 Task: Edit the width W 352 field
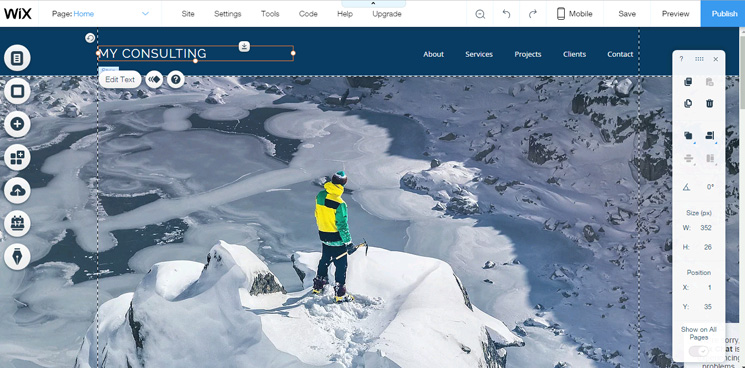click(706, 228)
